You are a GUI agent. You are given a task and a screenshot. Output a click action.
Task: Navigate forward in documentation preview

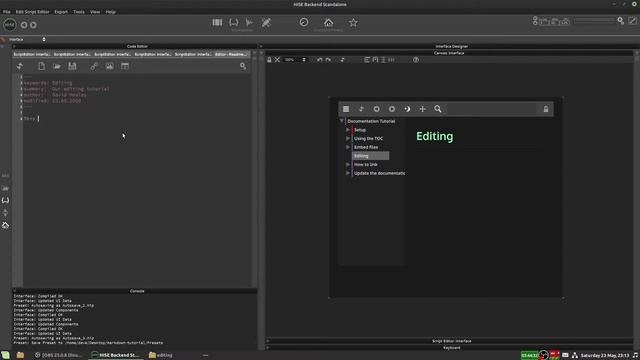[392, 109]
